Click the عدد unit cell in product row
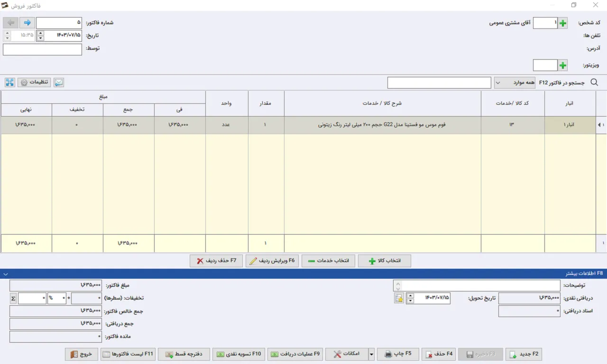This screenshot has width=607, height=364. 227,125
